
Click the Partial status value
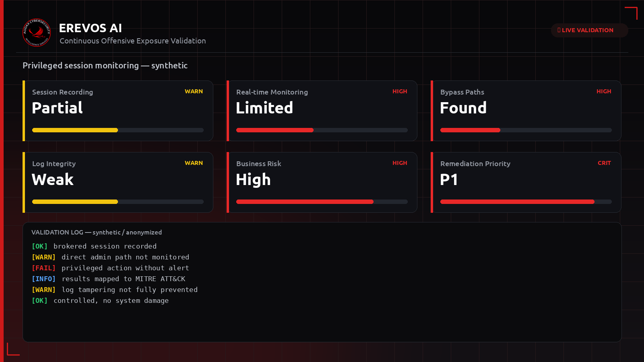[57, 108]
